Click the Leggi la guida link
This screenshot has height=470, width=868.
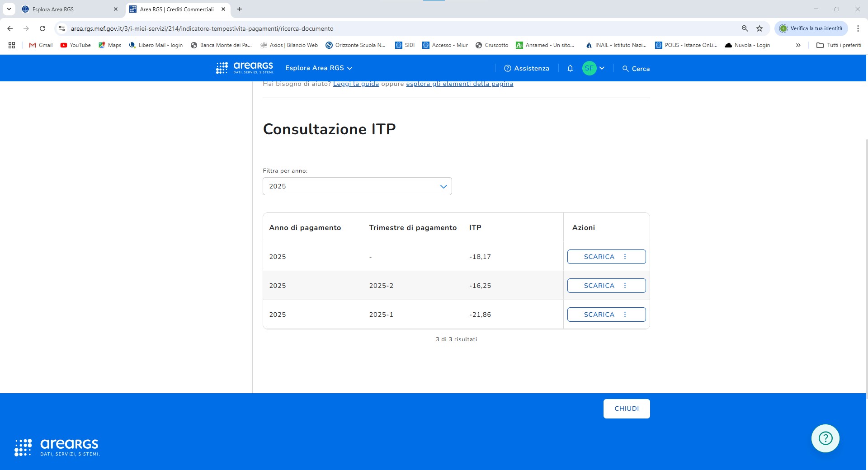(356, 84)
